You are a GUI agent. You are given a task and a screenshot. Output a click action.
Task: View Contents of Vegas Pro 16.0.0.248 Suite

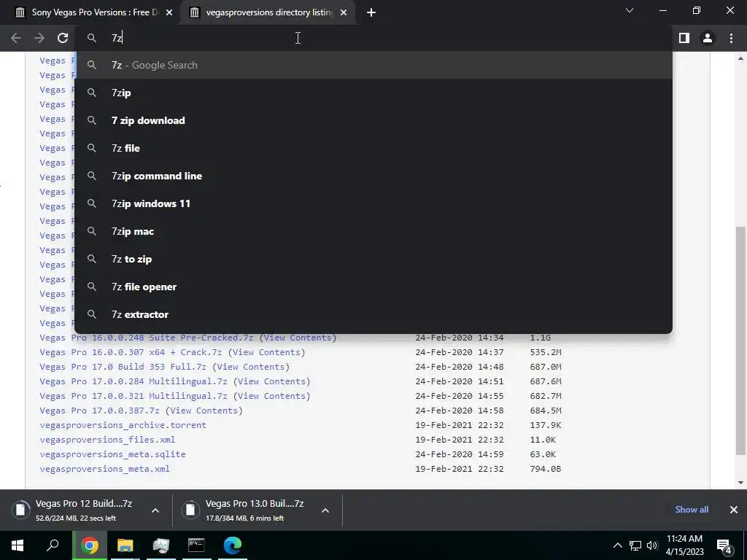298,338
